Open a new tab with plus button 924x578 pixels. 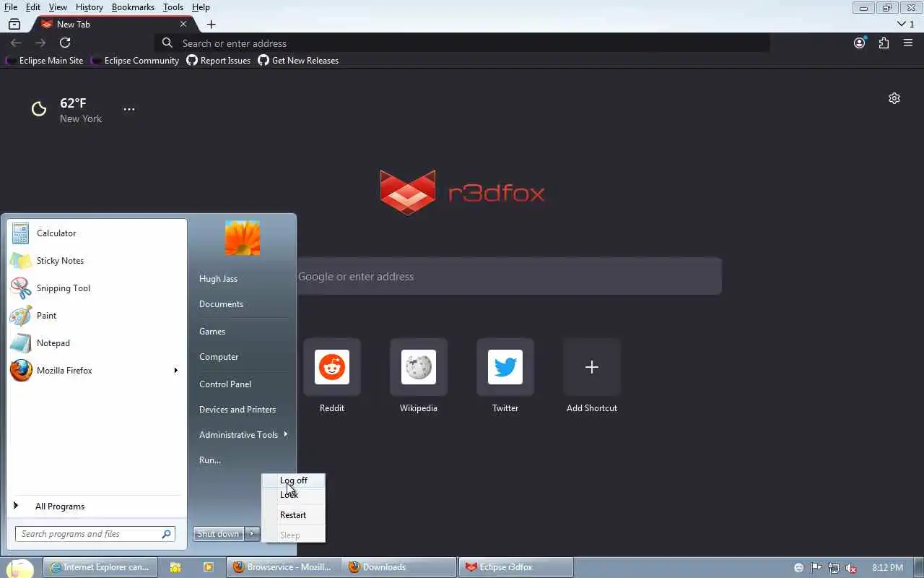211,25
